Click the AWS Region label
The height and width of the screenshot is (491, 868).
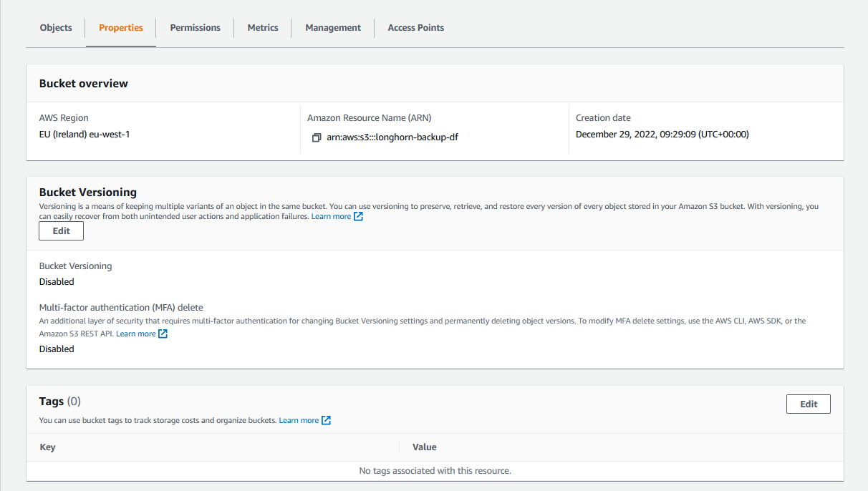click(64, 118)
